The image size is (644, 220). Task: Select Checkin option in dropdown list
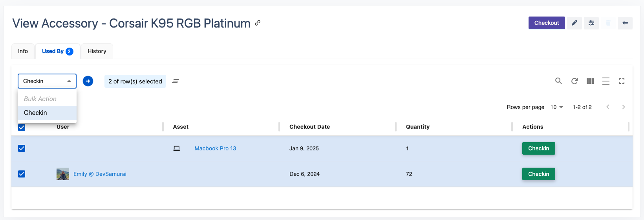click(x=35, y=113)
